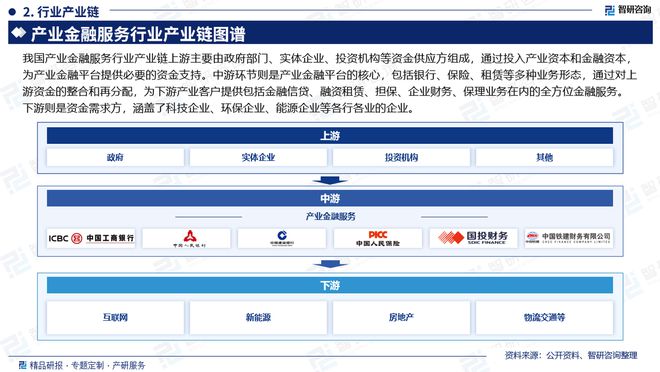This screenshot has width=660, height=372.
Task: Click the 其他 box in upstream row
Action: click(545, 157)
